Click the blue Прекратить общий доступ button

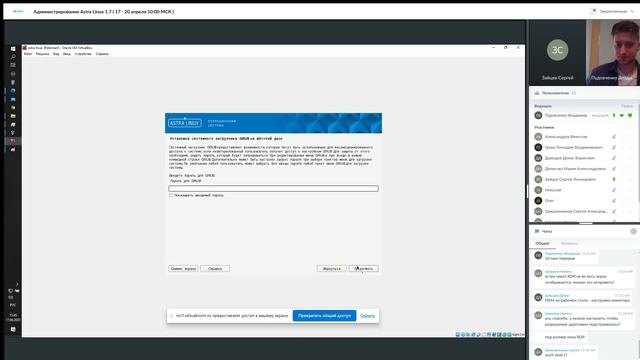[x=324, y=316]
